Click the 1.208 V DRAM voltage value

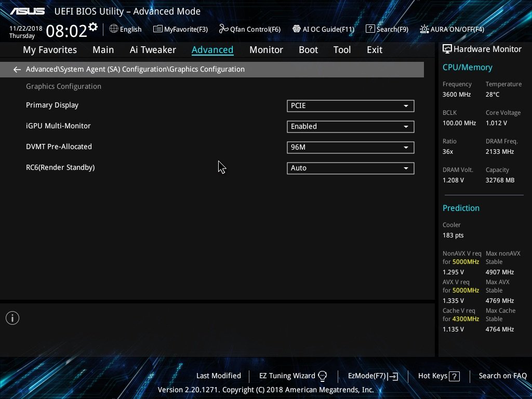coord(453,180)
